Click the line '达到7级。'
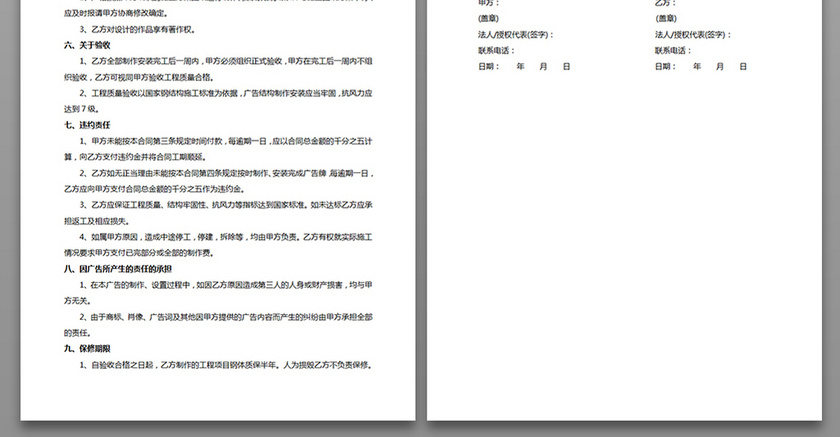Viewport: 840px width, 437px height. [x=81, y=109]
